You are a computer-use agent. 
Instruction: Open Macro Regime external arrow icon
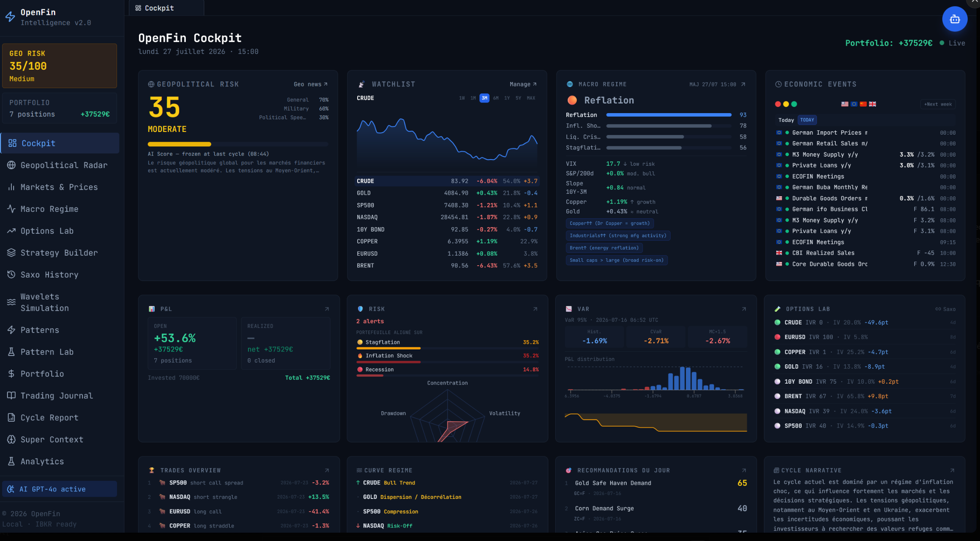(x=743, y=84)
